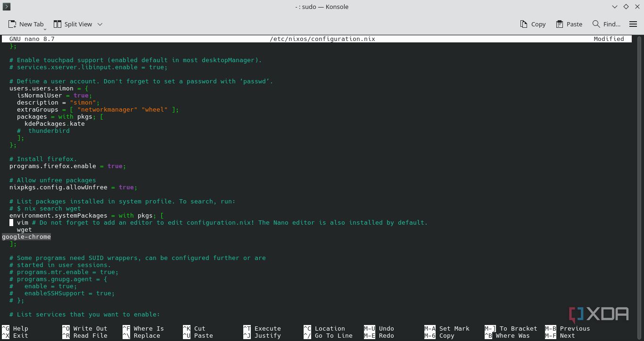Viewport: 644px width, 341px height.
Task: Click the Modified status in nano header
Action: point(609,39)
